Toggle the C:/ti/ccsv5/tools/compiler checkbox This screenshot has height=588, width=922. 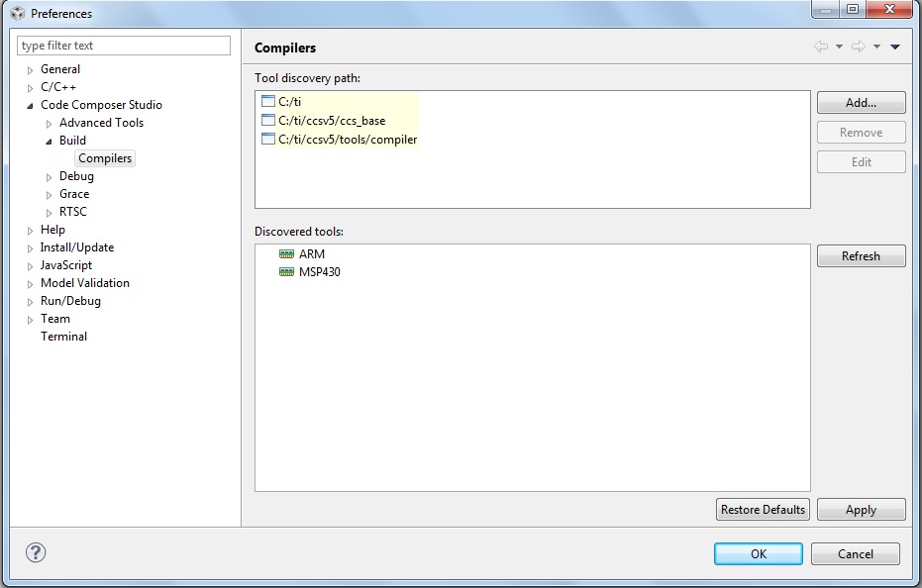coord(268,140)
